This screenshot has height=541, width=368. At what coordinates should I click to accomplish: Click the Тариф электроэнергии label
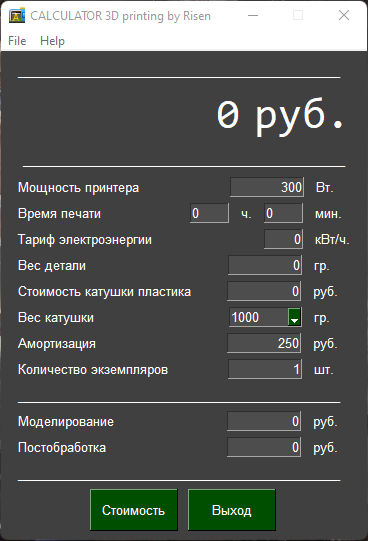coord(85,239)
